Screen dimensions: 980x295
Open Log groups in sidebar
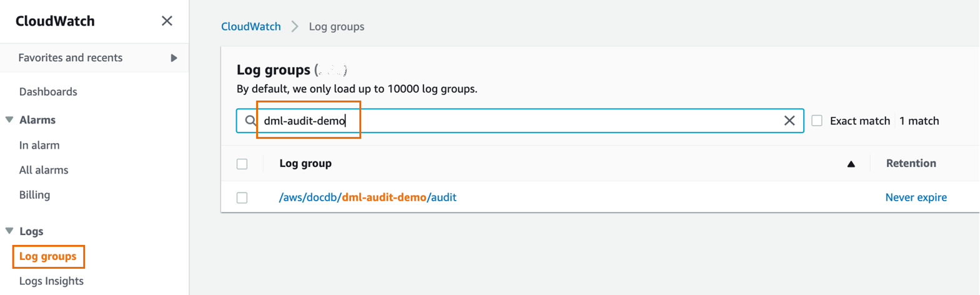[48, 256]
